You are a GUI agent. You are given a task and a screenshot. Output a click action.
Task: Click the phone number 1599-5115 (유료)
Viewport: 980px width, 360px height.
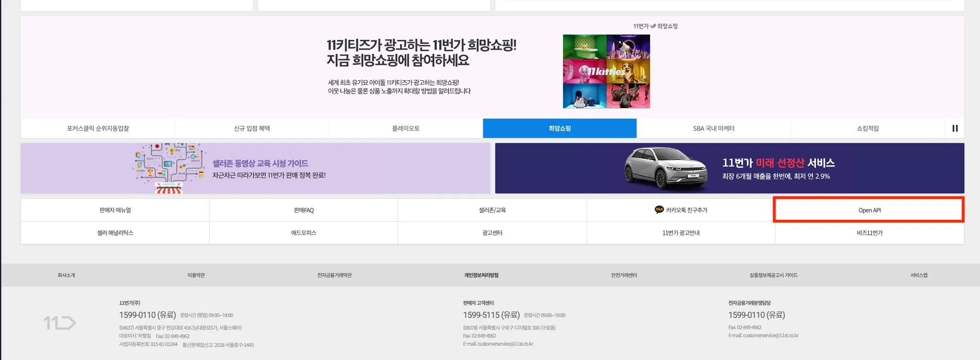tap(491, 315)
